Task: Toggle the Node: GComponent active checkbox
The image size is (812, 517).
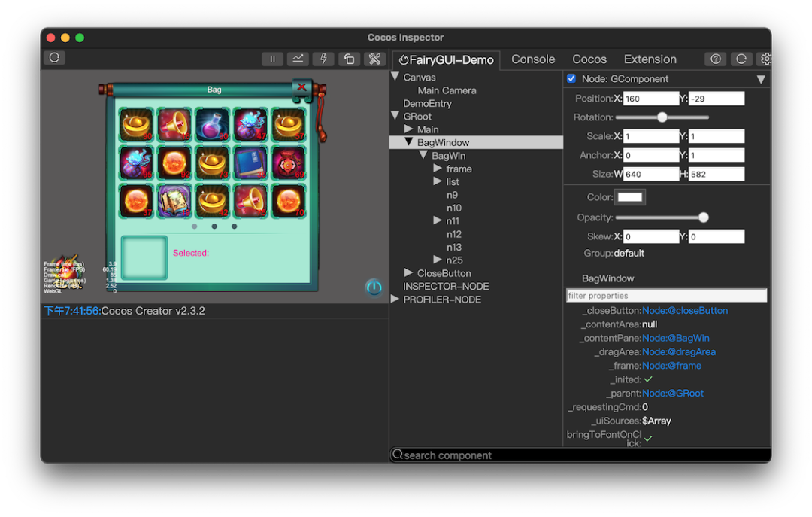Action: [571, 78]
